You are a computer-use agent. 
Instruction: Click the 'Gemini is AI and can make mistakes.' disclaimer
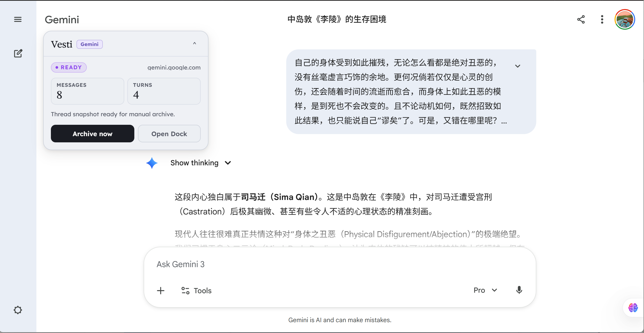pos(340,320)
